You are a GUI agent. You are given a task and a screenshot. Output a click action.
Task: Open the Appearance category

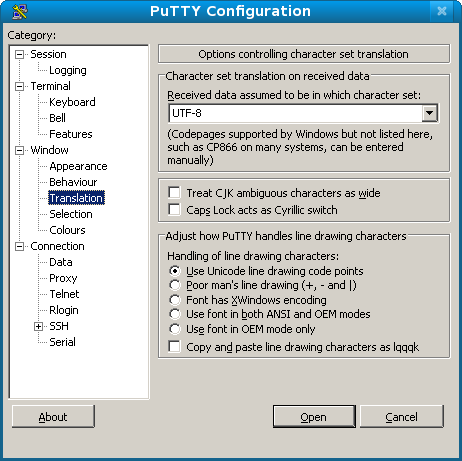[78, 166]
